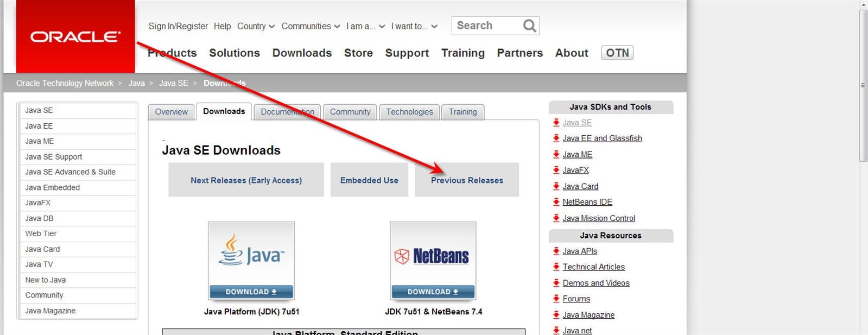Select Java SE in the left sidebar
Viewport: 868px width, 335px height.
(x=78, y=110)
